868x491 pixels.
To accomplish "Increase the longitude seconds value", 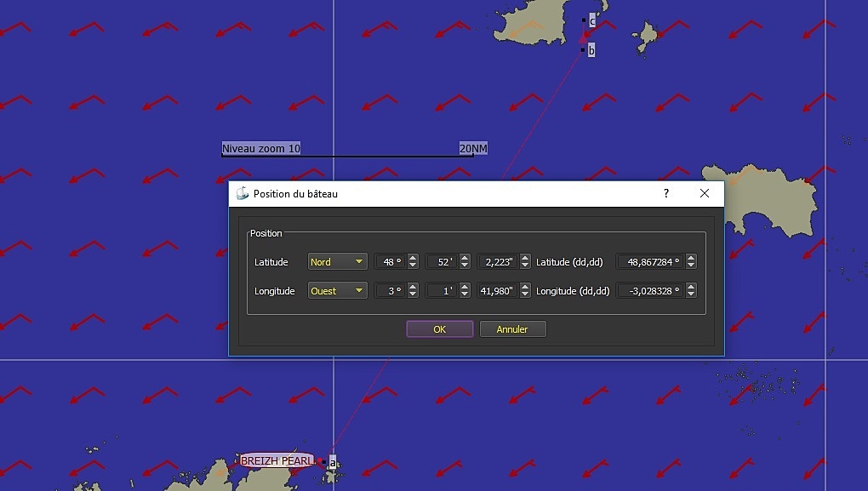I will click(525, 287).
